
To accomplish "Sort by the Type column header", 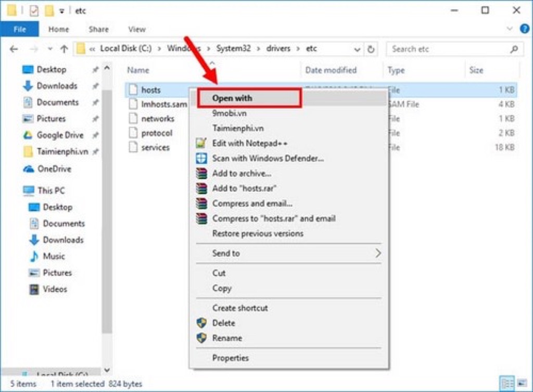I will [396, 70].
